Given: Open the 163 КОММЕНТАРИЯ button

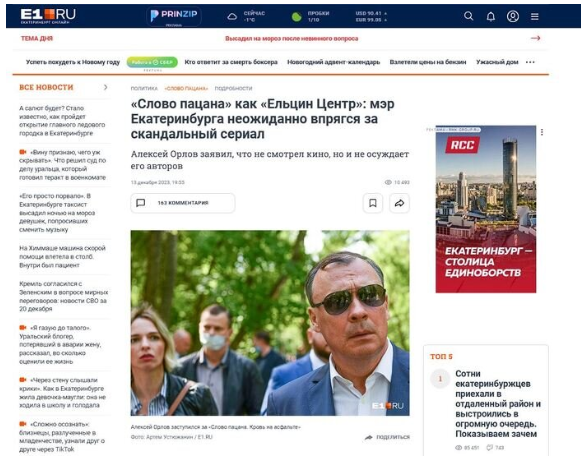Looking at the screenshot, I should 183,203.
